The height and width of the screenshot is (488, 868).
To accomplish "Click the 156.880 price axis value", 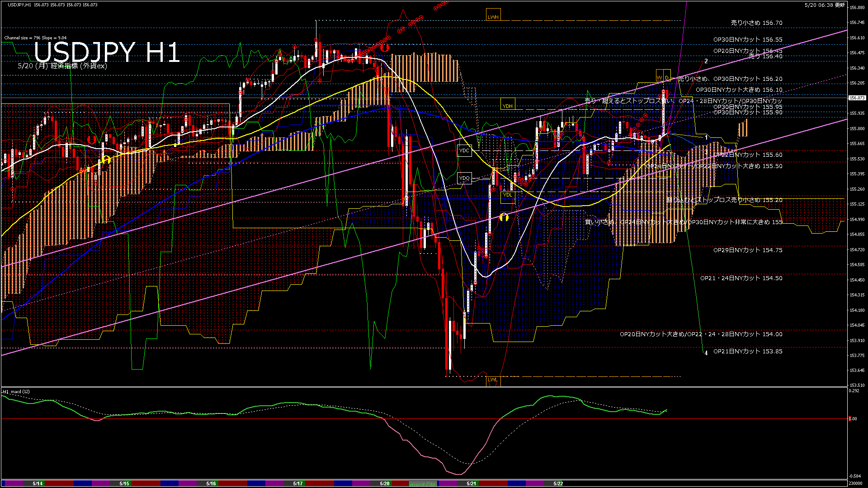I will 857,7.
